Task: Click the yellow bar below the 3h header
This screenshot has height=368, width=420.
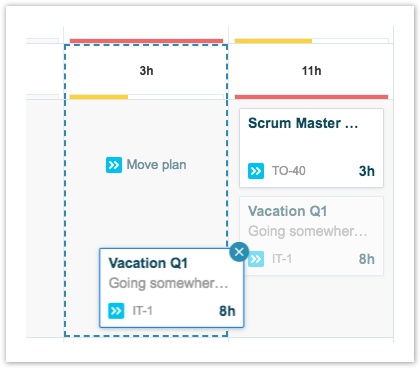Action: 99,97
